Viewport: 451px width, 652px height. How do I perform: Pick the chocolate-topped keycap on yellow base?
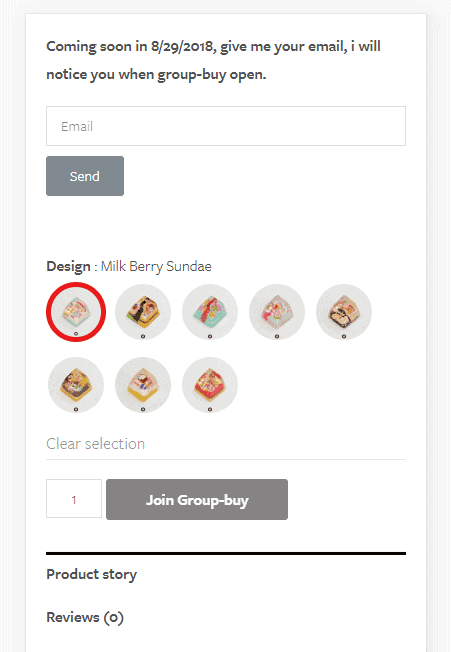(x=76, y=385)
